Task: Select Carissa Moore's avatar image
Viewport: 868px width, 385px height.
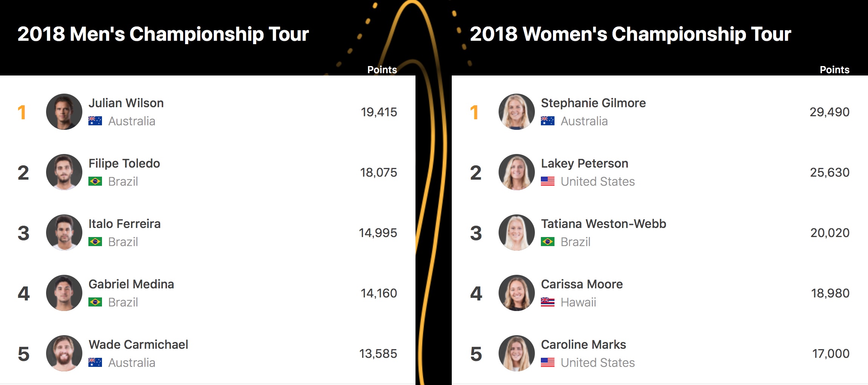Action: pos(516,293)
